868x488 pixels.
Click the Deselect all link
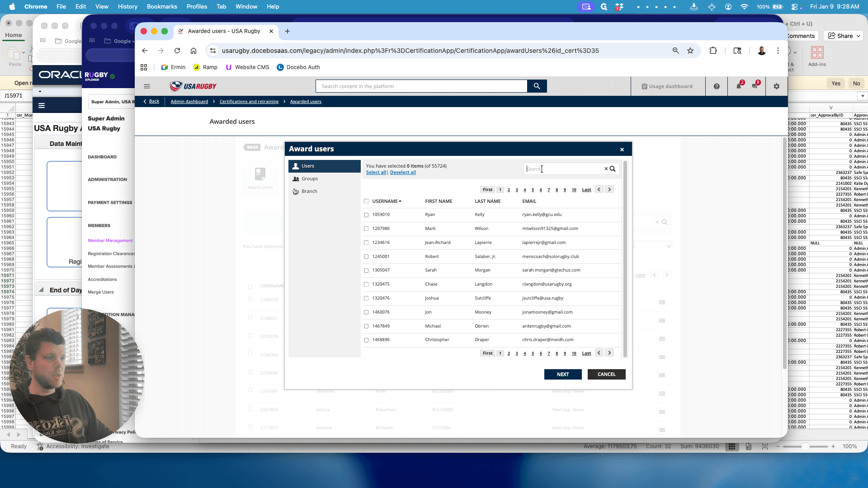[x=403, y=172]
